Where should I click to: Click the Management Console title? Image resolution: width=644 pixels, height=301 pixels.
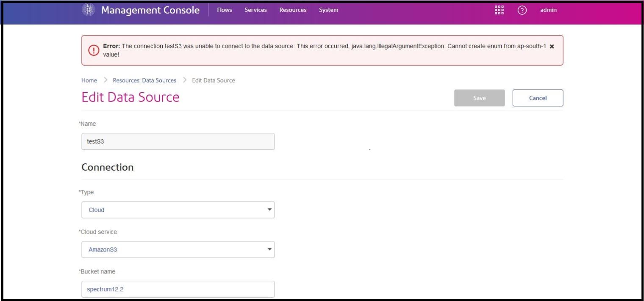(x=150, y=10)
